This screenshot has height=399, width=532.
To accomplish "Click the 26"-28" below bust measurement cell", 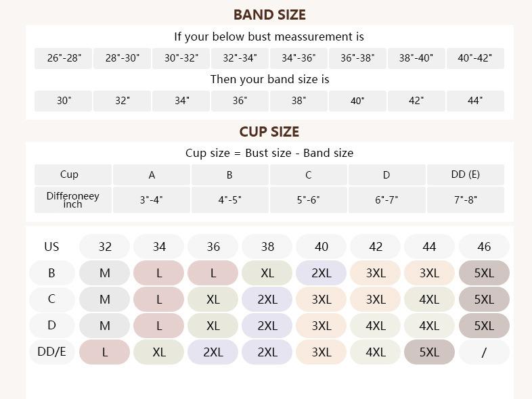I will click(64, 58).
